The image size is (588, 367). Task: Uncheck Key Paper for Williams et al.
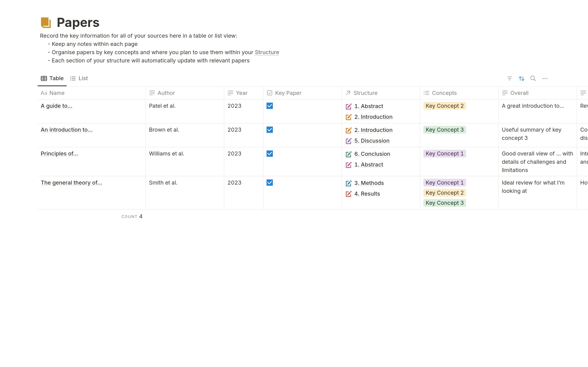coord(269,154)
